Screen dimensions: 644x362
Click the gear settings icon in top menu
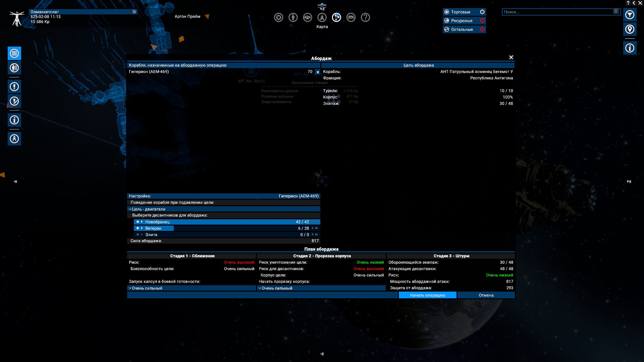click(278, 17)
